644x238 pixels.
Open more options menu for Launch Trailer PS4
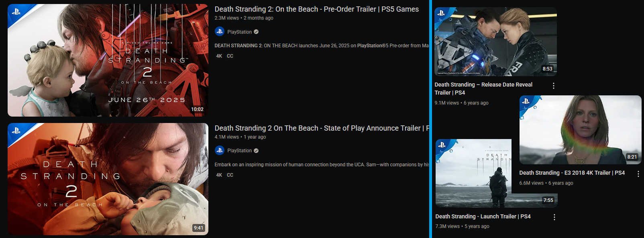pos(554,217)
